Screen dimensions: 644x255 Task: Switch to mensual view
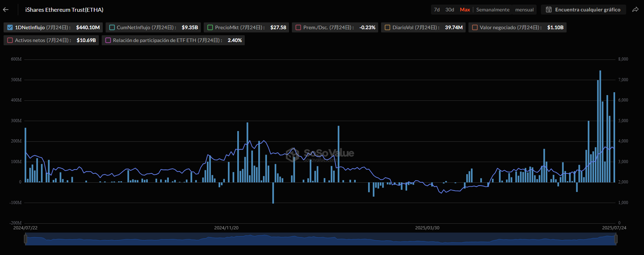pos(524,10)
